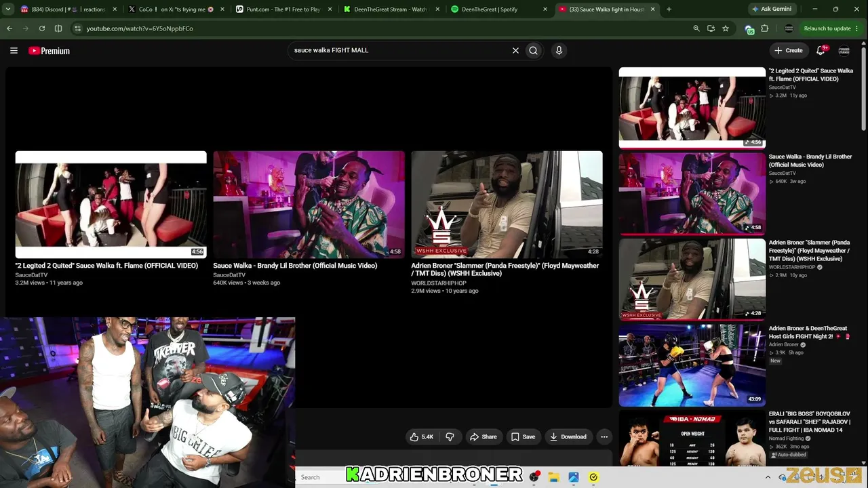
Task: Start voice search with the microphone
Action: [559, 50]
